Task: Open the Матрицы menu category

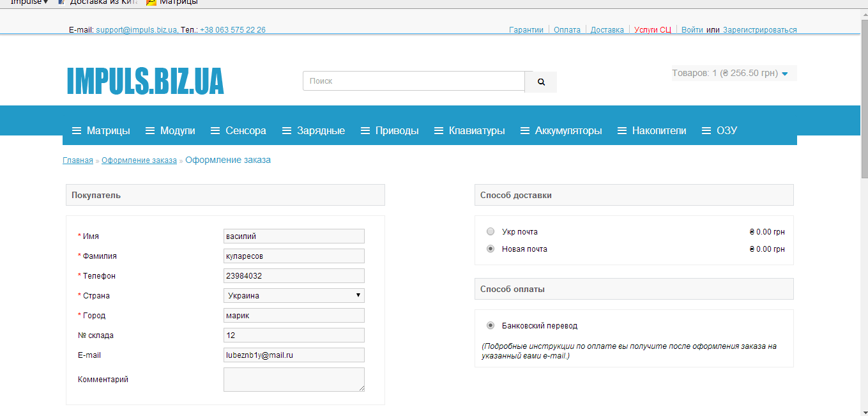Action: click(x=108, y=130)
